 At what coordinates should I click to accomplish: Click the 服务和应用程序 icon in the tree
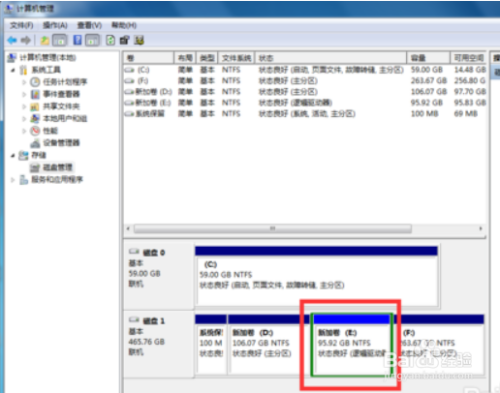pyautogui.click(x=24, y=180)
